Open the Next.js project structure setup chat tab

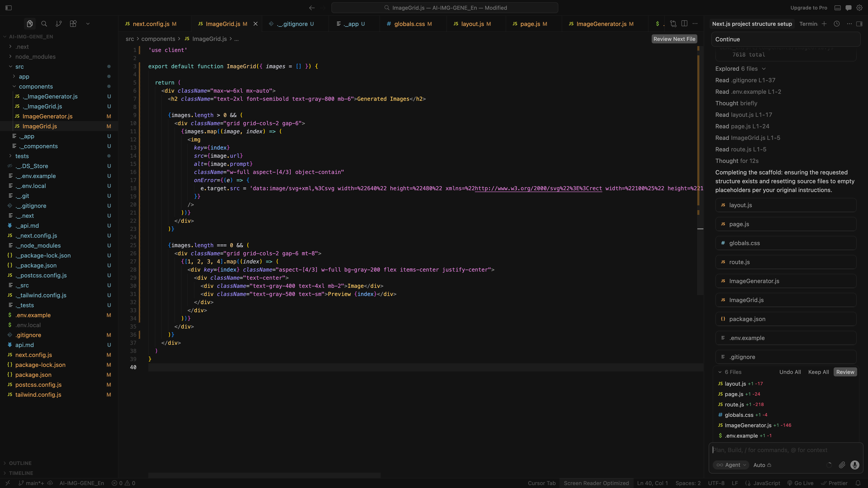click(752, 24)
